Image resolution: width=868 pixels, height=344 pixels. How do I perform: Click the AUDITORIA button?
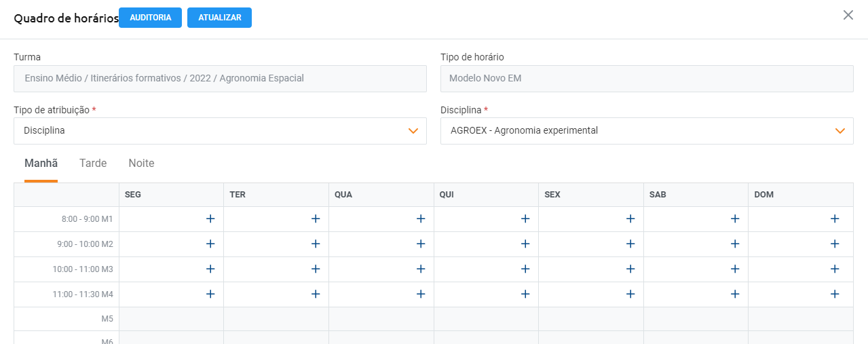pyautogui.click(x=150, y=18)
